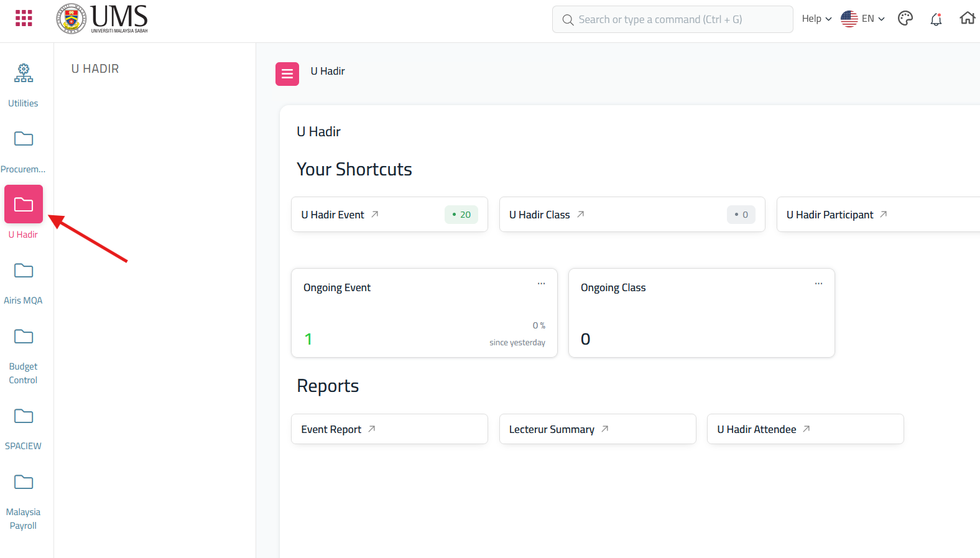Click the Ongoing Event count 1

pos(308,339)
